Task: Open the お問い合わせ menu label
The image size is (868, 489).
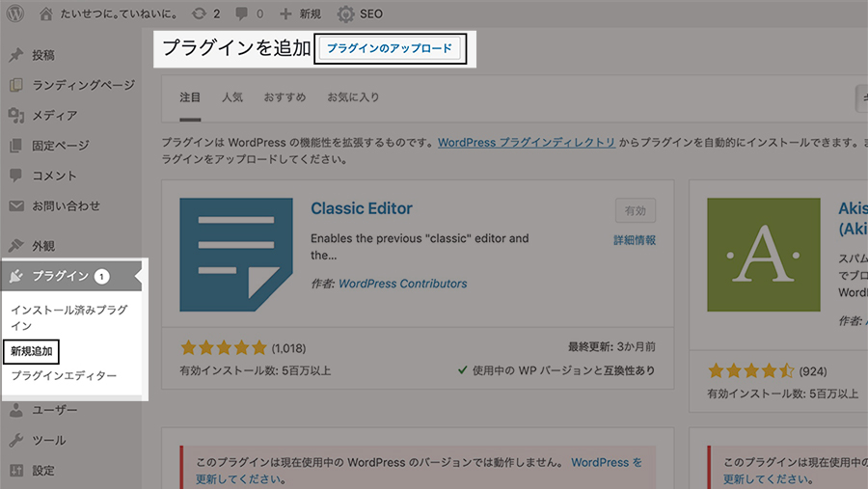Action: [x=66, y=206]
